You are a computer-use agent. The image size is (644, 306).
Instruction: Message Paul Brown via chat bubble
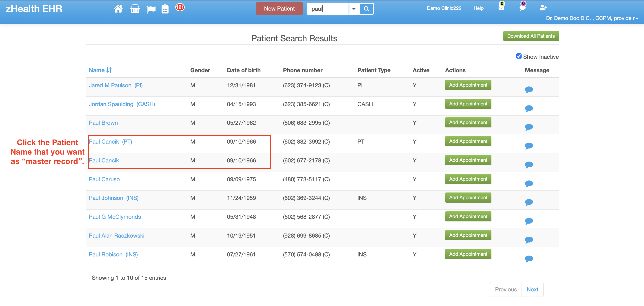(529, 127)
